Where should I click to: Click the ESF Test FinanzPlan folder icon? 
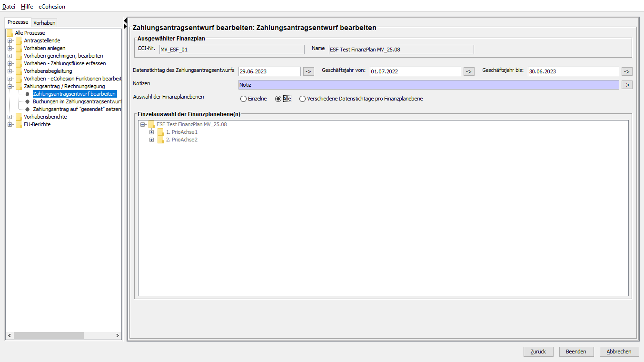point(151,124)
